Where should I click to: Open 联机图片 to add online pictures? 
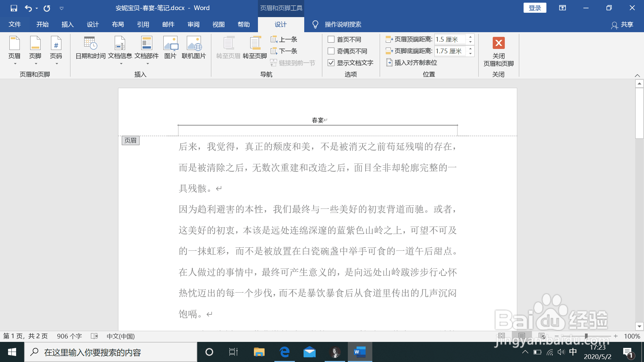(x=194, y=49)
